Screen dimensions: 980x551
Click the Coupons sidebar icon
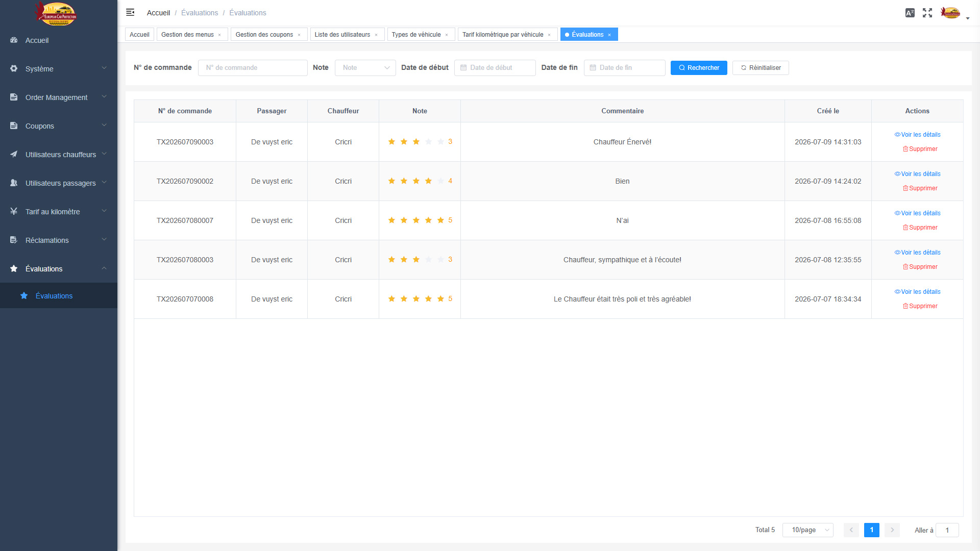(x=14, y=126)
